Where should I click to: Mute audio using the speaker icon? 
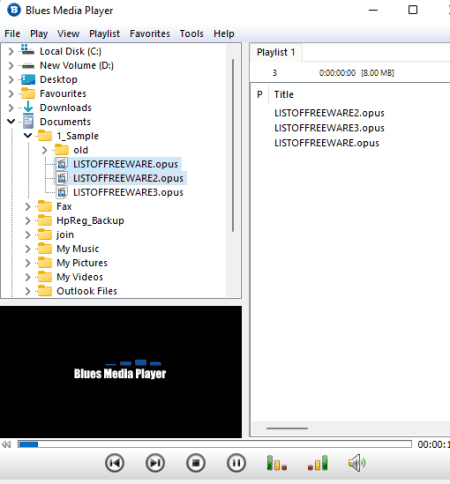click(357, 463)
